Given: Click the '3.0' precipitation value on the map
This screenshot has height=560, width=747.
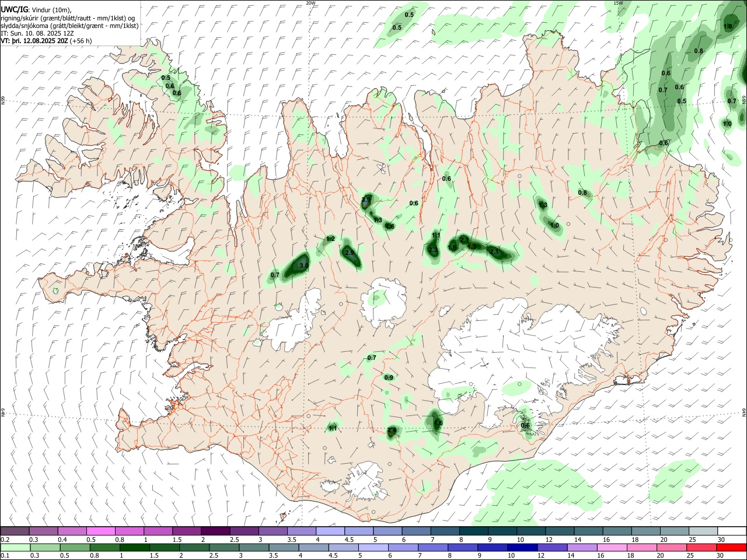Looking at the screenshot, I should [303, 265].
